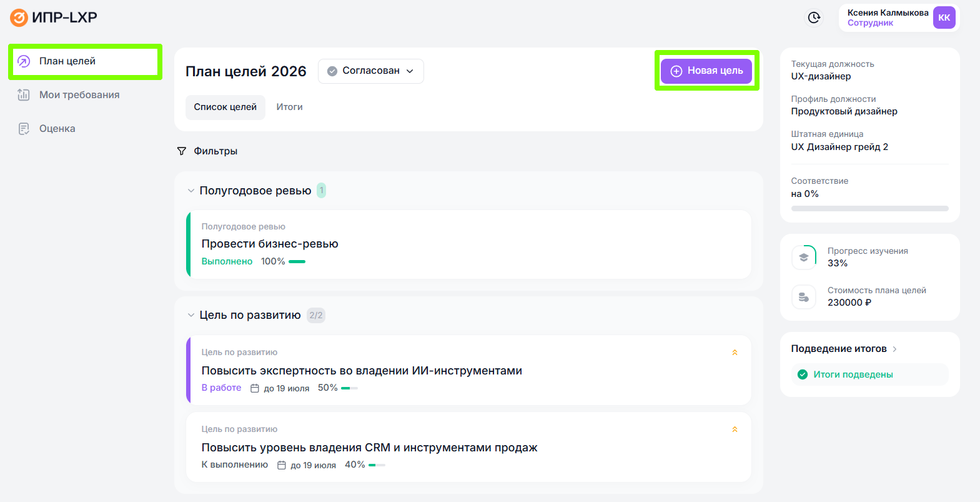The image size is (980, 502).
Task: Open the Согласован status dropdown
Action: 370,71
